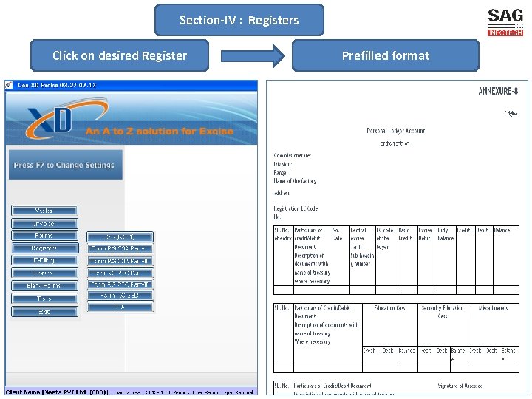The width and height of the screenshot is (532, 399).
Task: Select the Registers menu button
Action: (44, 248)
